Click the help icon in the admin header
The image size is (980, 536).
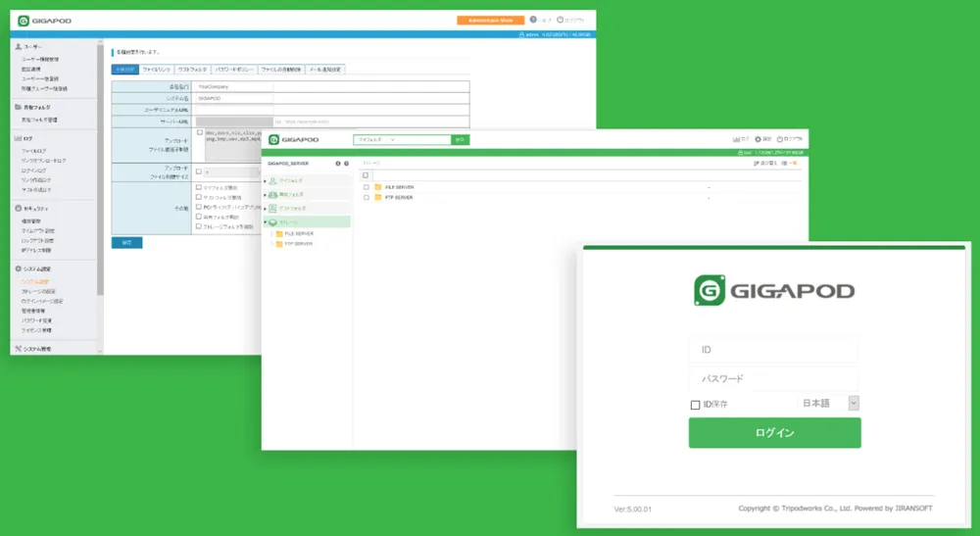534,20
